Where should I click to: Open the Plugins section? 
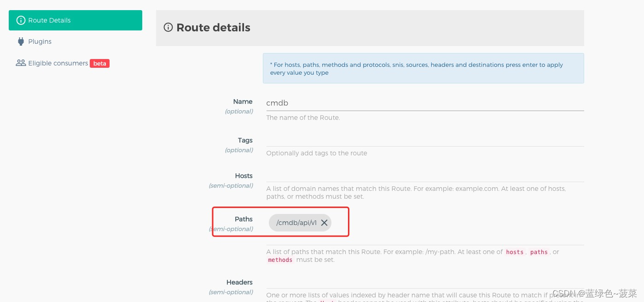click(40, 41)
